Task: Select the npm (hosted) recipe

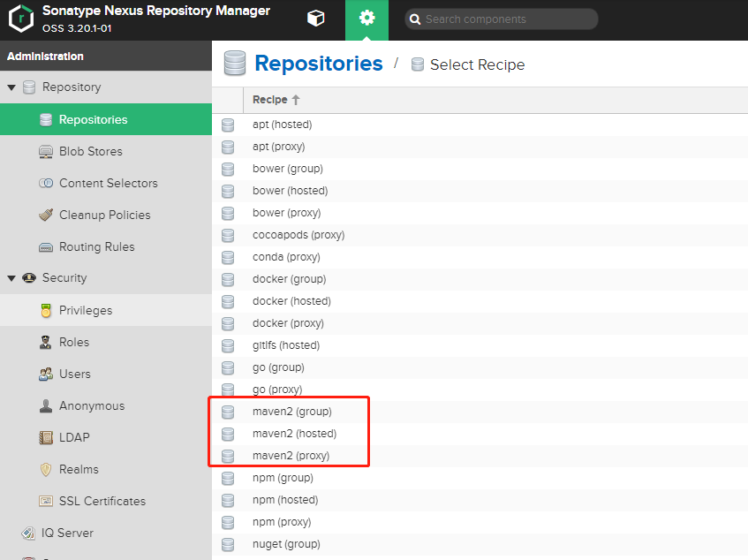Action: pyautogui.click(x=480, y=500)
